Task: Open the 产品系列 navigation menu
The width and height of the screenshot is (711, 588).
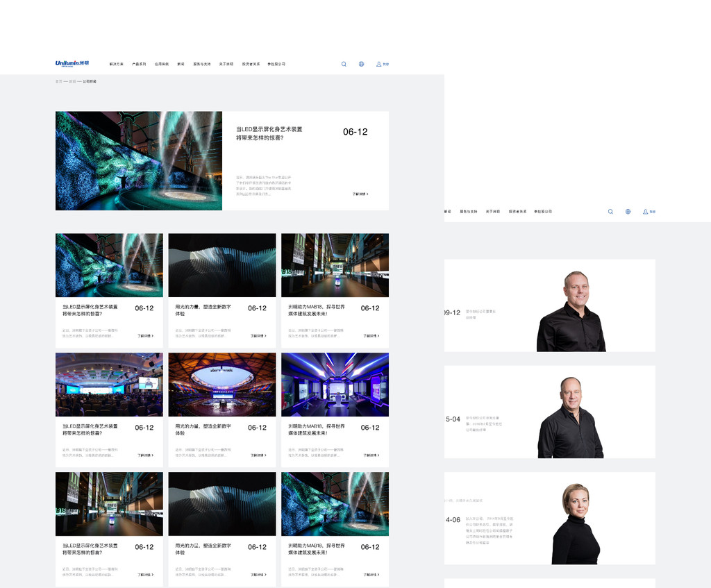Action: tap(139, 64)
